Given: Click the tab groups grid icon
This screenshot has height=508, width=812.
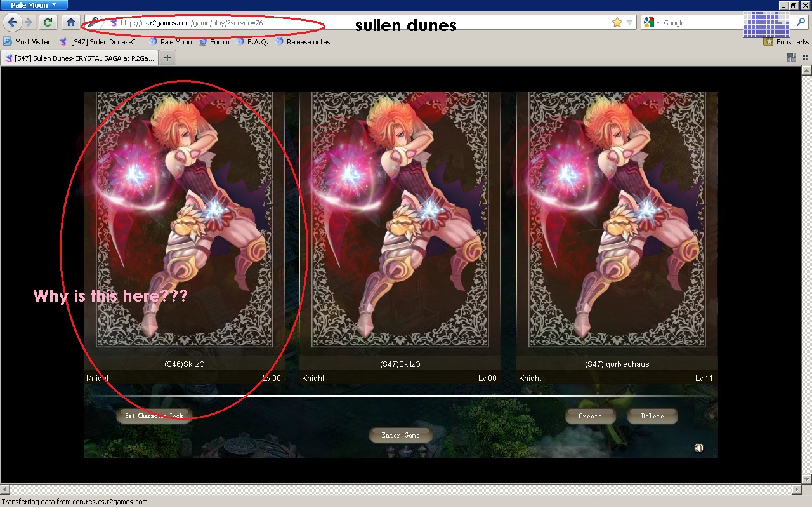Looking at the screenshot, I should tap(791, 57).
